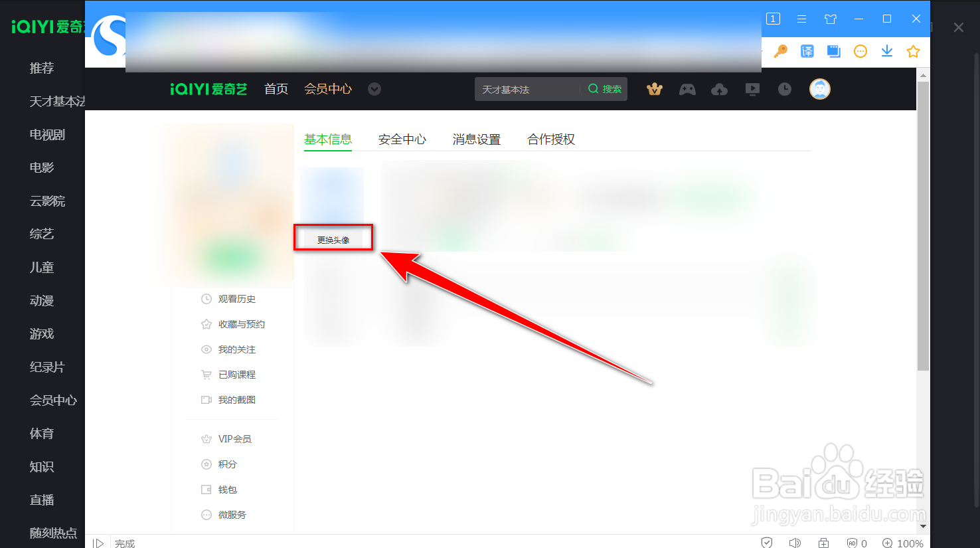980x548 pixels.
Task: Click the orange chat bubble icon
Action: pyautogui.click(x=860, y=51)
